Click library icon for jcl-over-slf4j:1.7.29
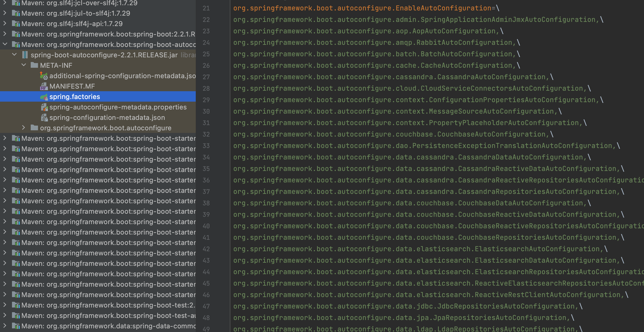The width and height of the screenshot is (644, 332). (16, 3)
